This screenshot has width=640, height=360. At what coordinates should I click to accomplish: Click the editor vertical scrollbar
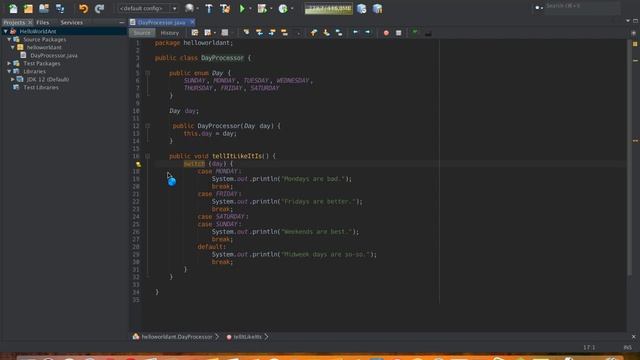629,157
